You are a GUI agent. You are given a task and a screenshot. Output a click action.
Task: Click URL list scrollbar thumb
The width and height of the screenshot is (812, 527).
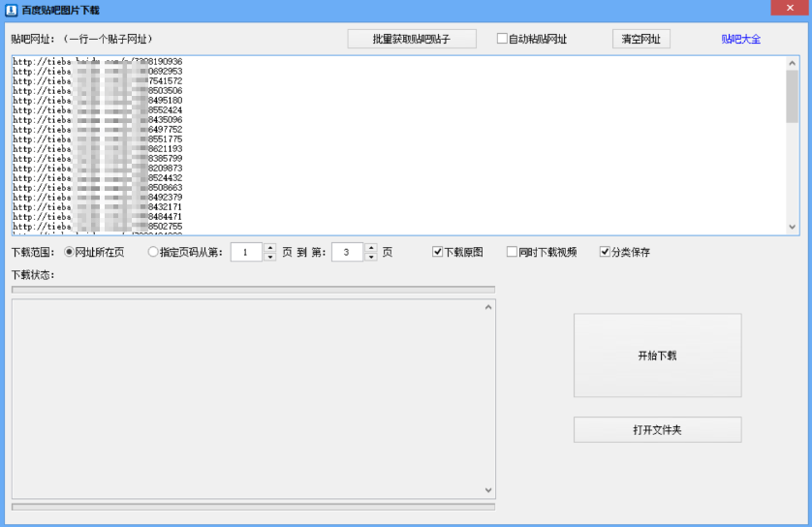tap(792, 96)
